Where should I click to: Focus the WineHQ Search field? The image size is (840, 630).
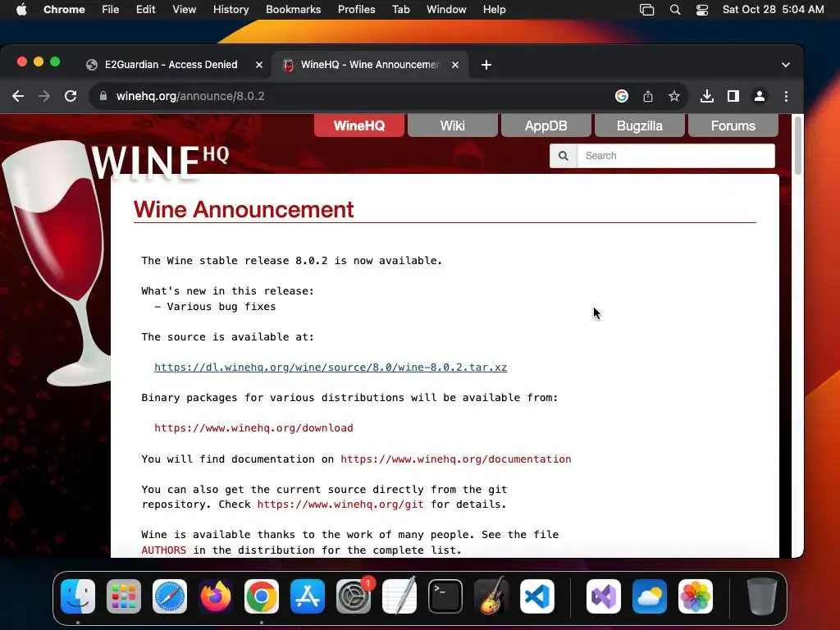(676, 156)
